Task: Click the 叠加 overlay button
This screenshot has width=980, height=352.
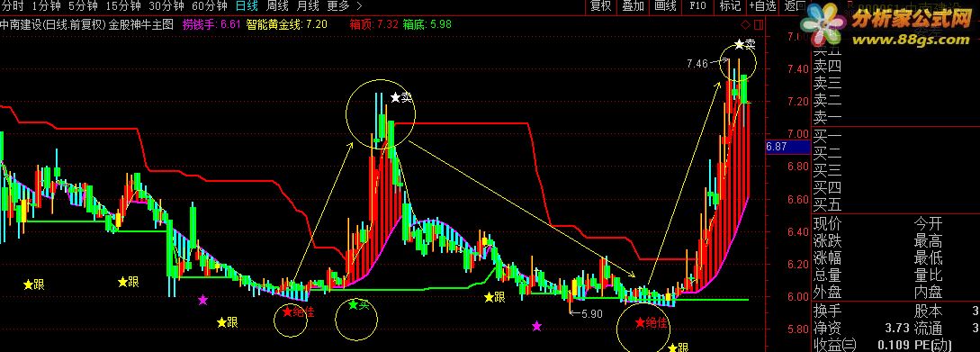Action: pos(633,6)
